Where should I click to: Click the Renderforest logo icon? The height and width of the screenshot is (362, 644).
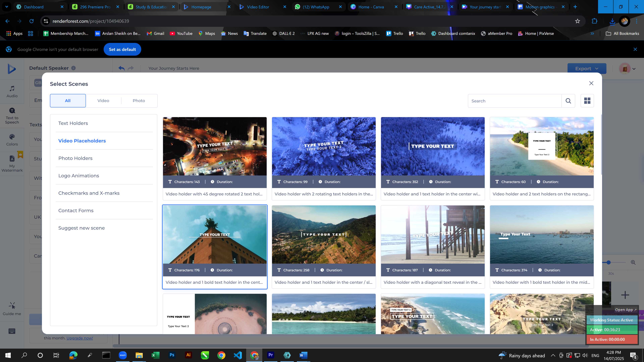click(12, 69)
